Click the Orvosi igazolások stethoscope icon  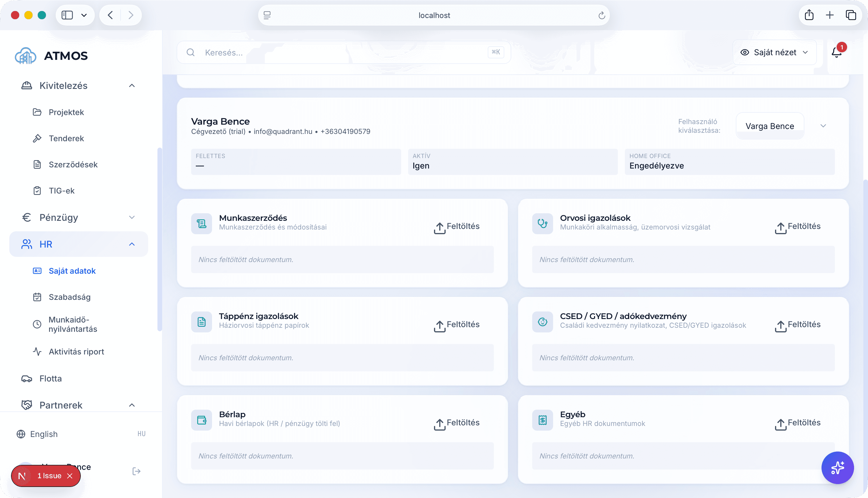(x=543, y=224)
